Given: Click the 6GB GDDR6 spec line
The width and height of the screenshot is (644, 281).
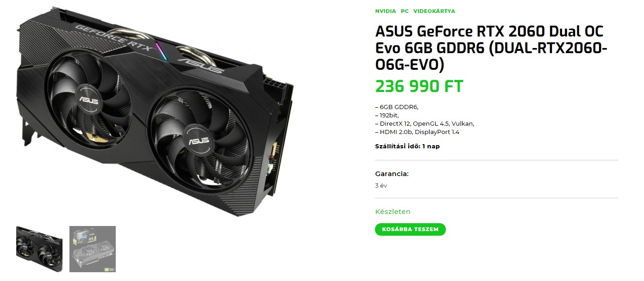Looking at the screenshot, I should click(x=397, y=107).
